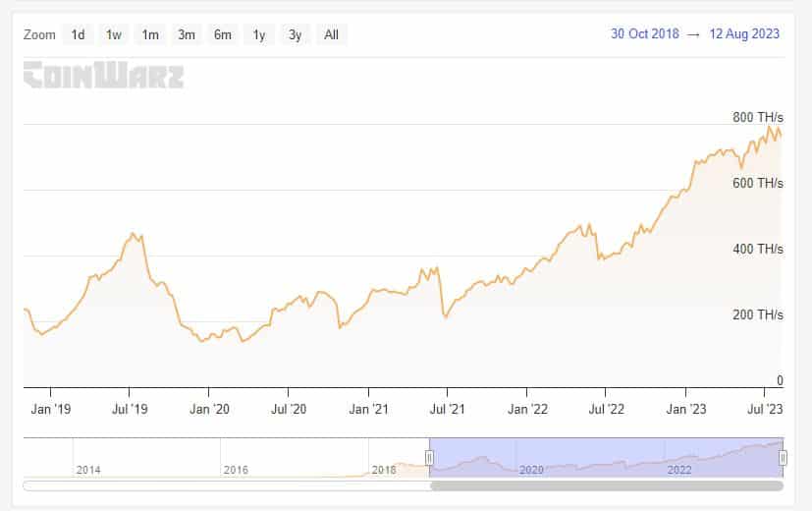Screen dimensions: 812x511
Task: Edit the start date 30 Oct 2018
Action: pyautogui.click(x=645, y=33)
